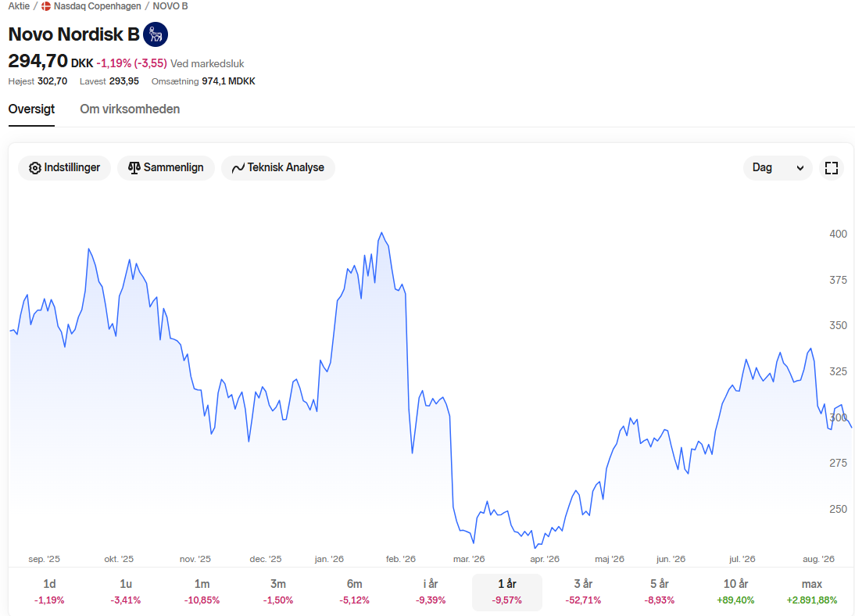Click the 400 y-axis label

point(838,234)
